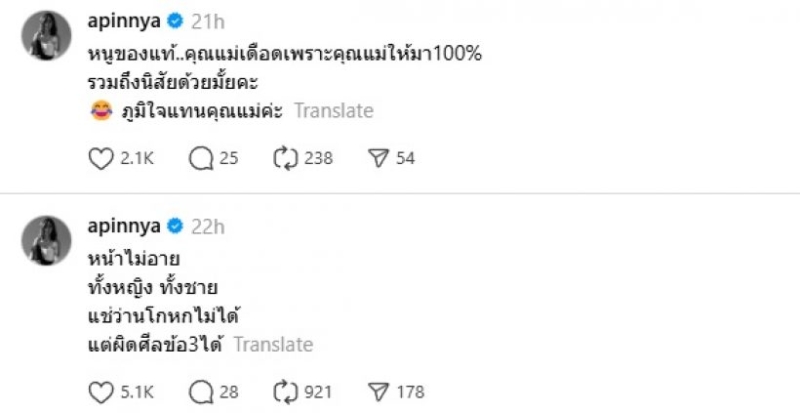This screenshot has height=413, width=800.
Task: Share the 22h post via send icon
Action: 378,391
